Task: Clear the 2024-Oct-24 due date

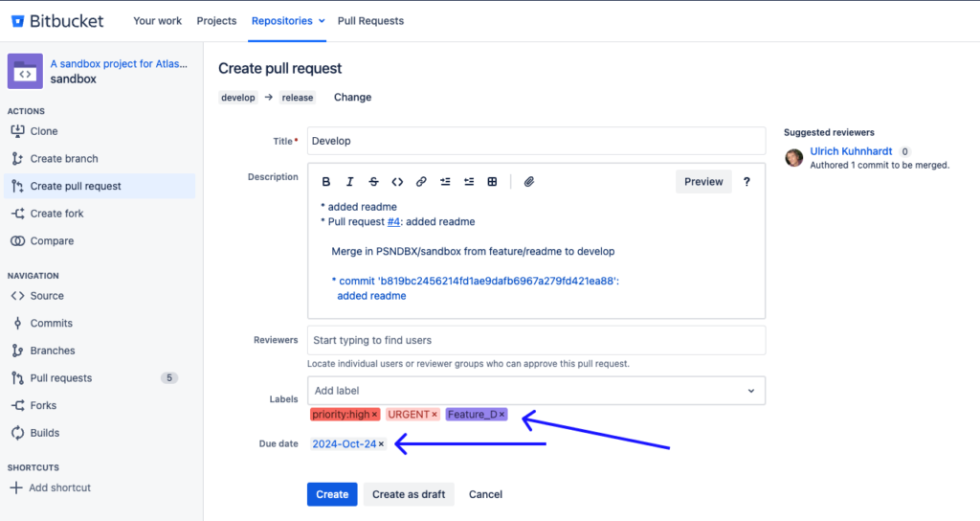Action: 381,444
